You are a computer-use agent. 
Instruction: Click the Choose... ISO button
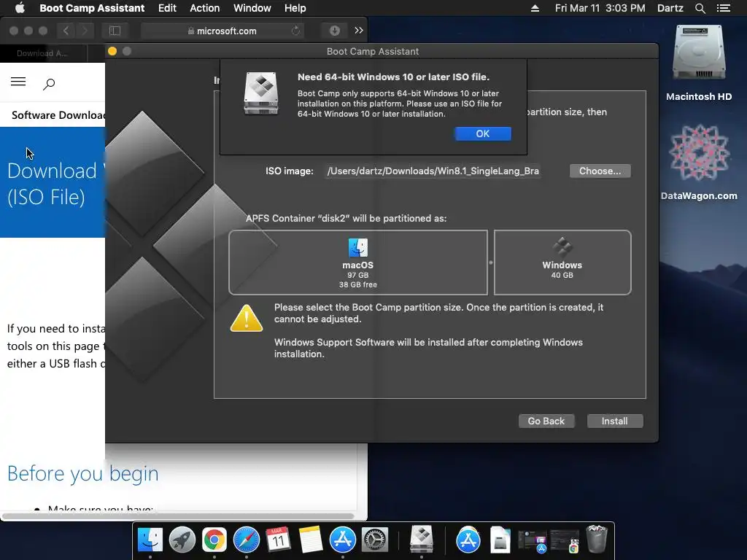click(600, 171)
